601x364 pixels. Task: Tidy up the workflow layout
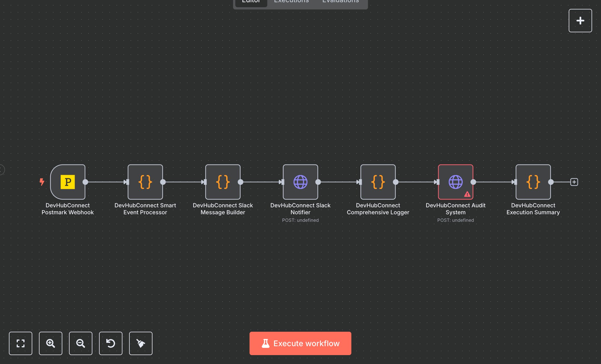[x=141, y=343]
